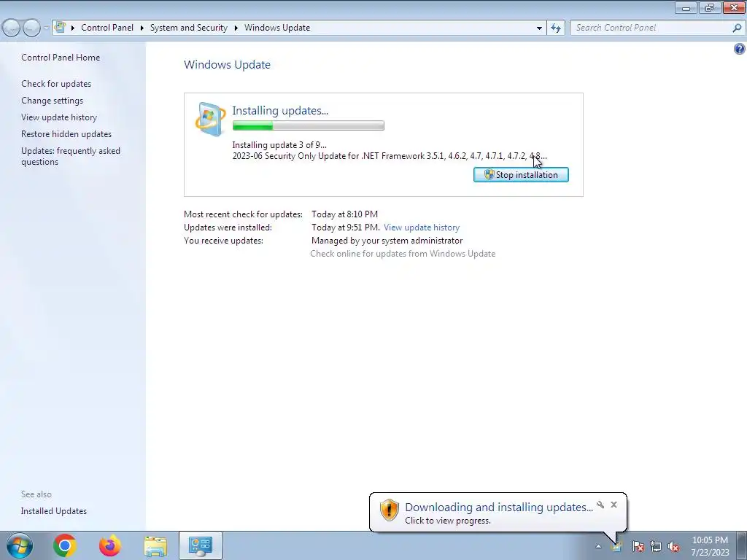Click Downloading and installing updates balloon text
747x560 pixels.
pyautogui.click(x=499, y=507)
